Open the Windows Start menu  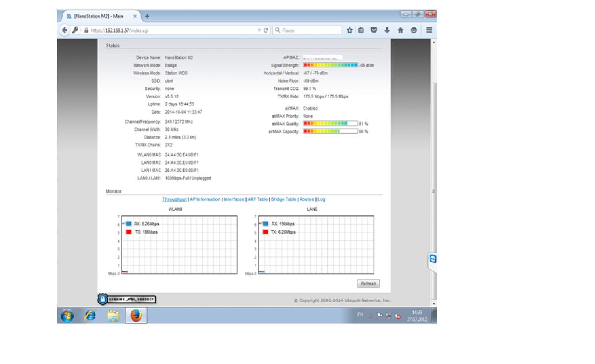click(x=67, y=316)
